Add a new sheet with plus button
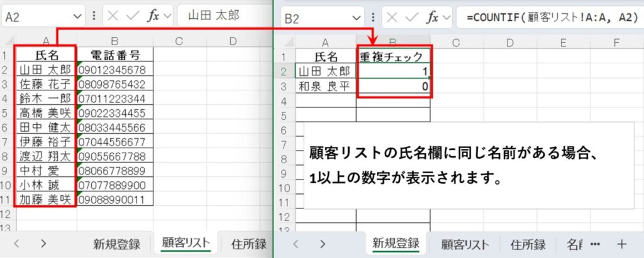The image size is (644, 258). [622, 244]
